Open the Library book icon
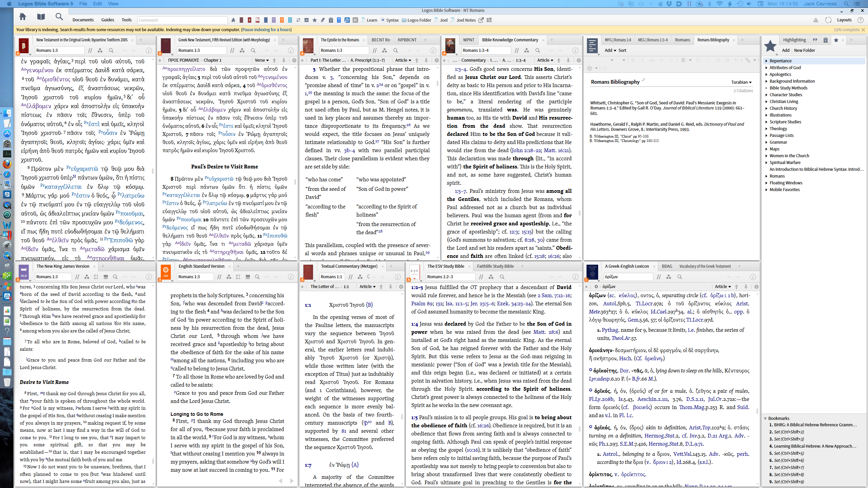Image resolution: width=868 pixels, height=488 pixels. click(41, 17)
